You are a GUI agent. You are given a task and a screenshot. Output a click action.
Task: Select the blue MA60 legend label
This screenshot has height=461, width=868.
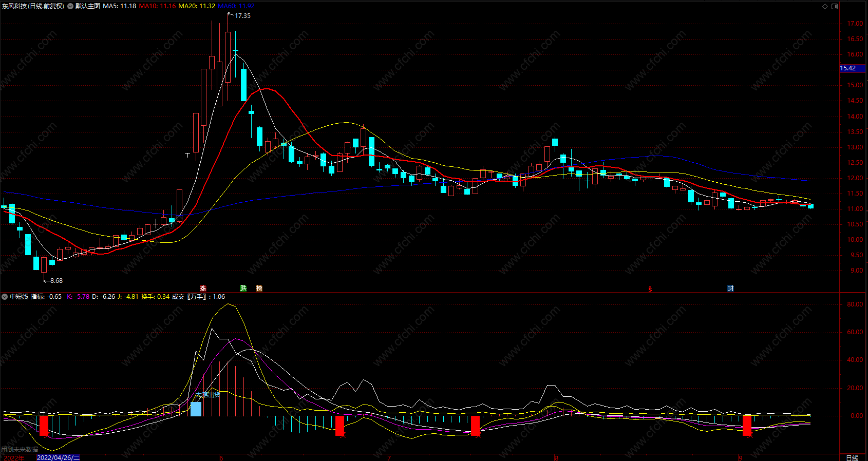pyautogui.click(x=236, y=6)
